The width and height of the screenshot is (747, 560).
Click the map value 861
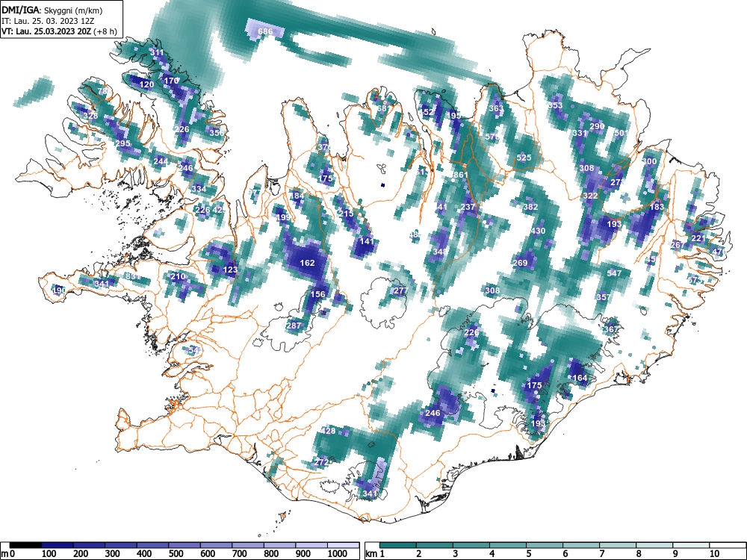tap(461, 175)
